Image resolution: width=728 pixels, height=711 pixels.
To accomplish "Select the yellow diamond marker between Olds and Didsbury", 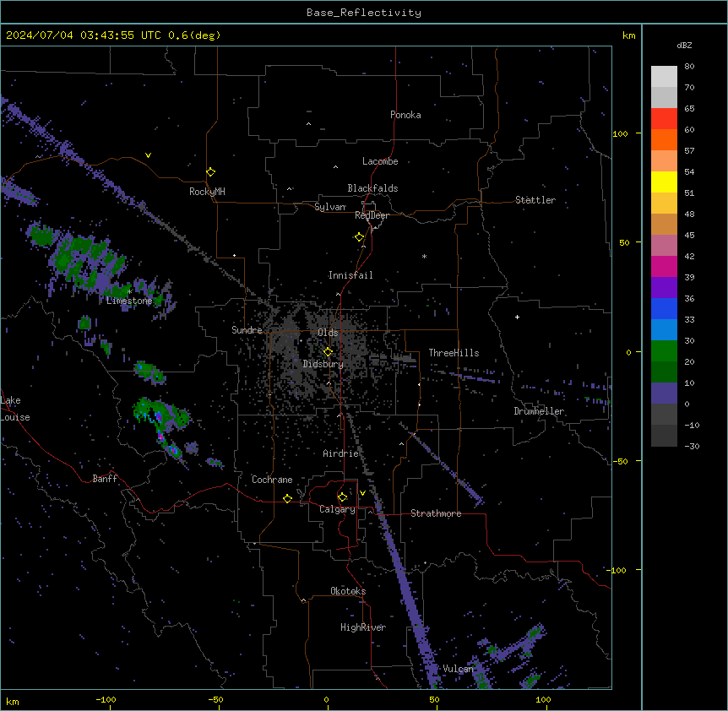I will click(328, 351).
